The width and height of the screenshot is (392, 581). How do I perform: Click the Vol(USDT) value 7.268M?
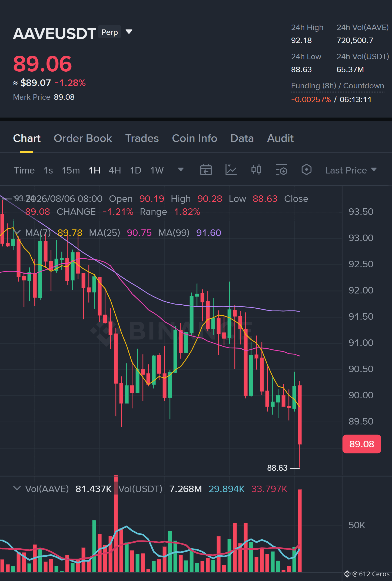185,489
